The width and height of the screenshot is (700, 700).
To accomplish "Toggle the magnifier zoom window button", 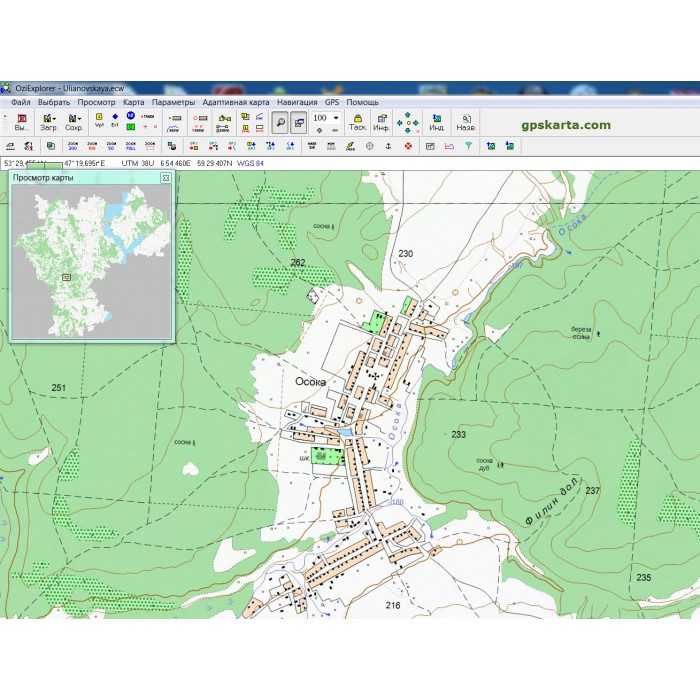I will [x=280, y=122].
